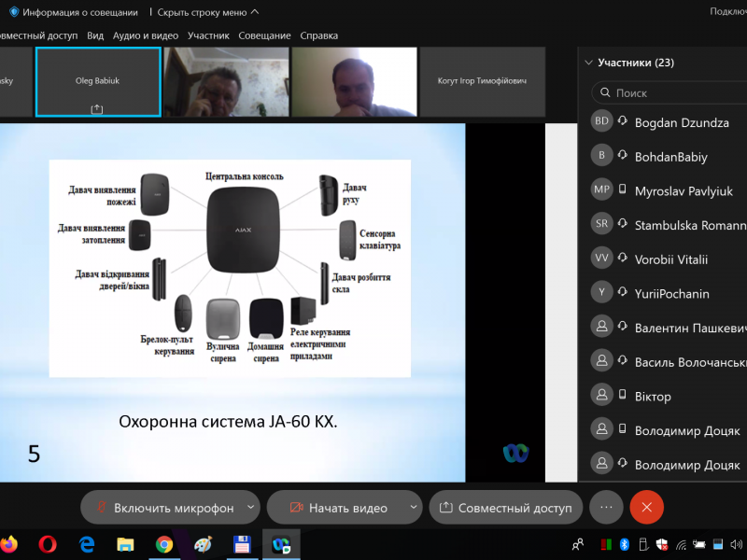
Task: Open more options three-dot button
Action: tap(606, 507)
